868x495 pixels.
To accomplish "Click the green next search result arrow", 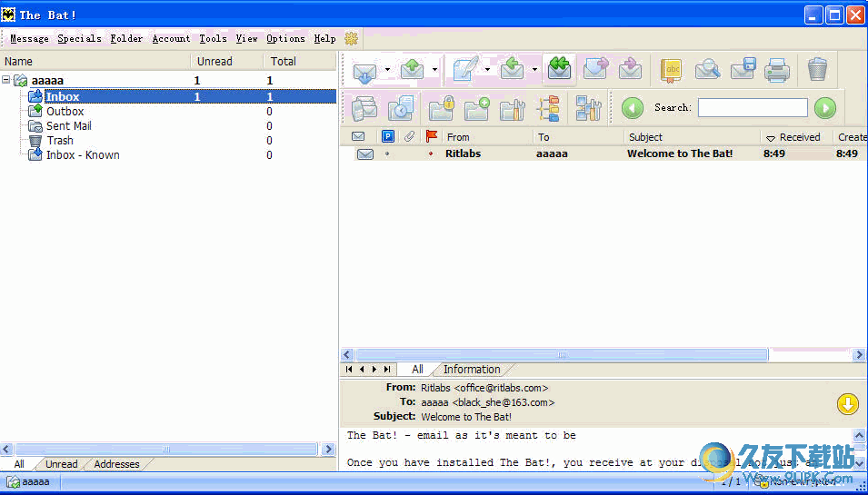I will (824, 108).
